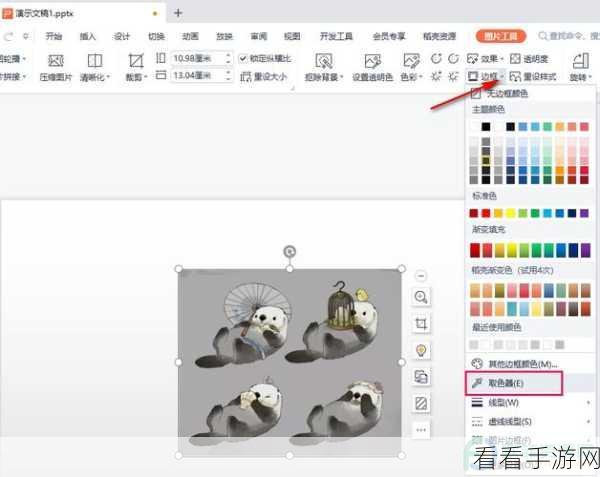Screen dimensions: 600x477
Task: Open a new document tab with the plus icon
Action: [x=178, y=13]
